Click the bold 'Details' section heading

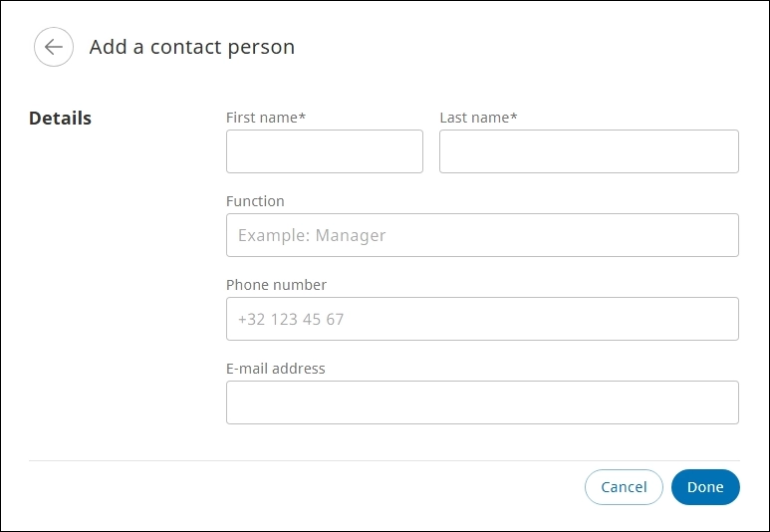click(x=60, y=118)
